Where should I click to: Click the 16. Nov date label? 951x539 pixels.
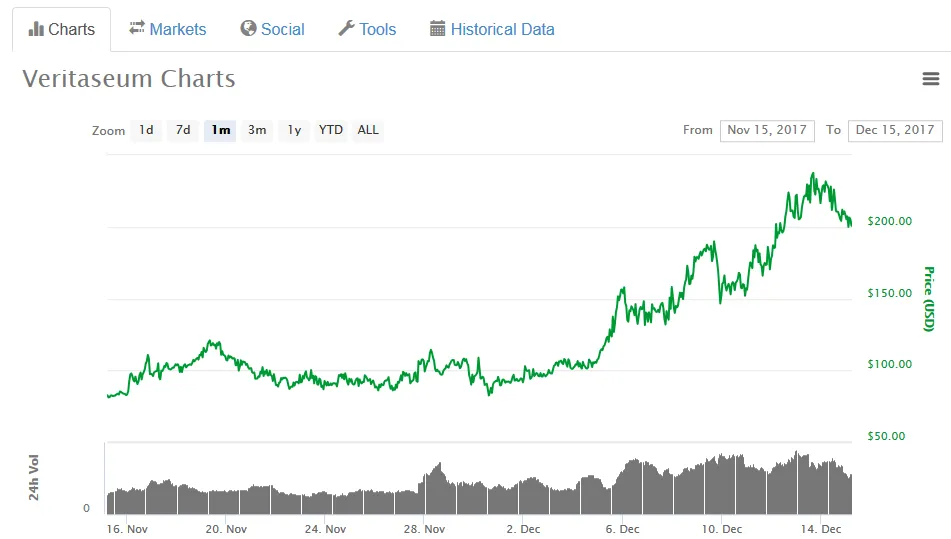(127, 529)
